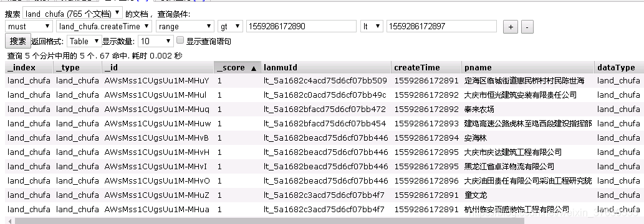Click pname 大庆油田责任有限公司采油工程研究院
This screenshot has width=644, height=224.
click(528, 181)
